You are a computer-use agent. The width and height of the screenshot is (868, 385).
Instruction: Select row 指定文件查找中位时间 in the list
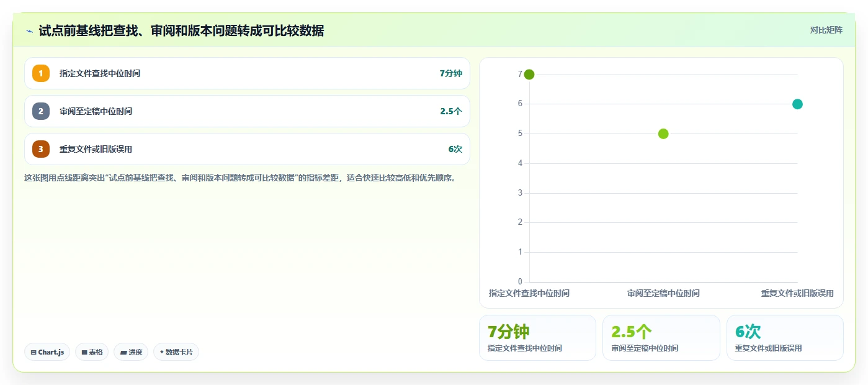coord(247,73)
